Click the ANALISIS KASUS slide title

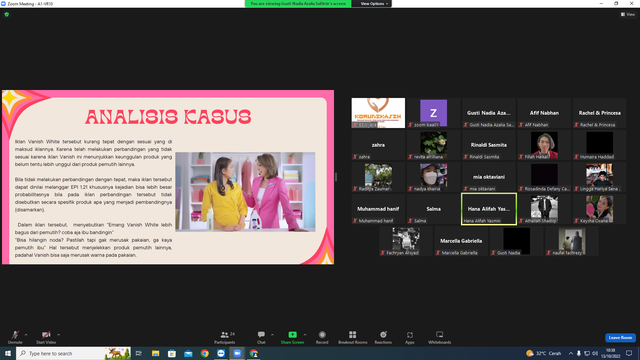click(168, 117)
